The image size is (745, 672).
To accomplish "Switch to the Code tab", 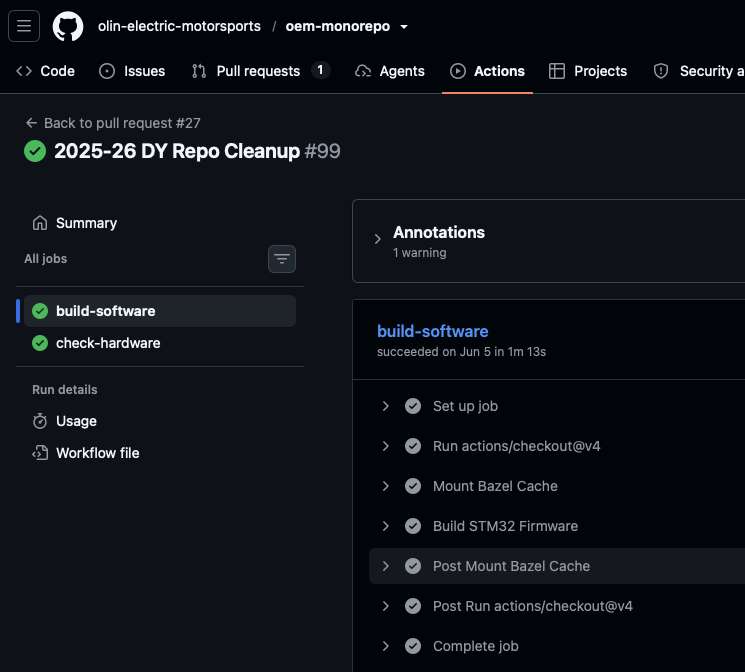I will click(45, 71).
